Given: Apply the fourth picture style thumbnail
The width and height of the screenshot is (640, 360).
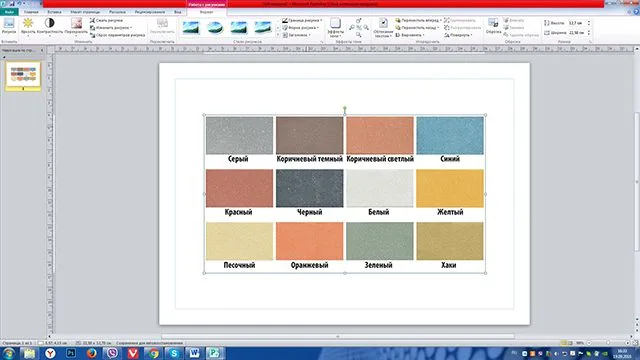Looking at the screenshot, I should pyautogui.click(x=263, y=28).
